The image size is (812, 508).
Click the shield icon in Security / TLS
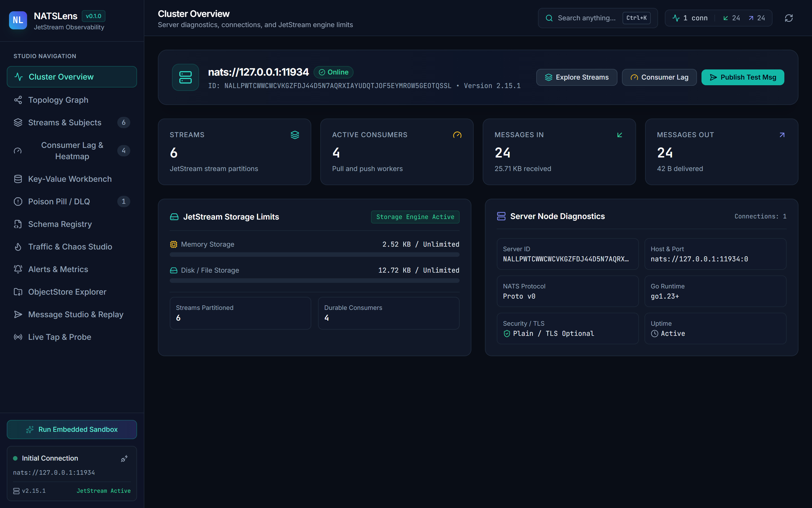pyautogui.click(x=507, y=334)
